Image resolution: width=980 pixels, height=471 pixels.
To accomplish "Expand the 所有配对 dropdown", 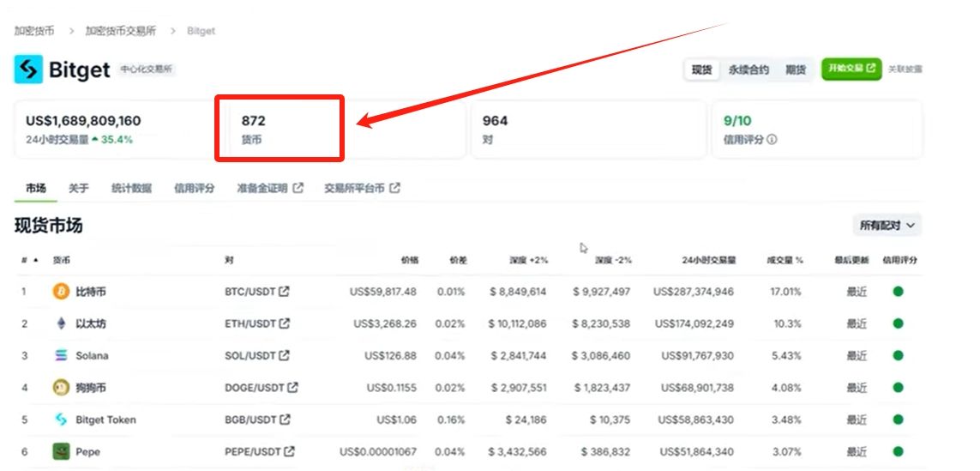I will point(887,225).
